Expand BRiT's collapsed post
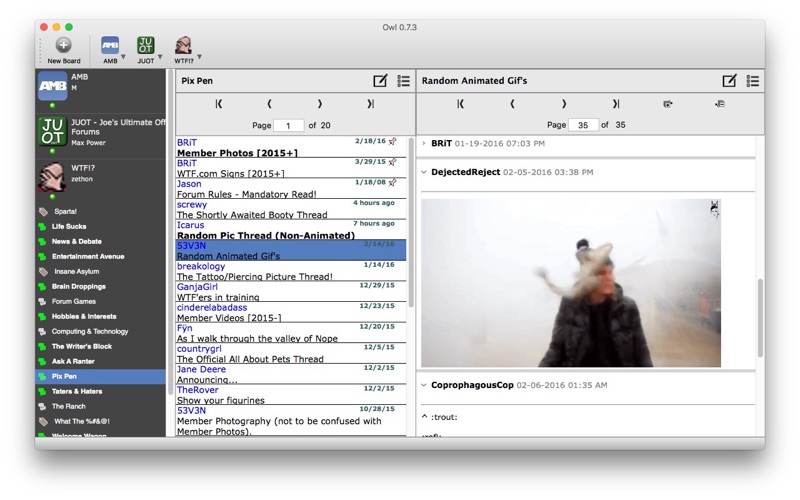 (423, 143)
